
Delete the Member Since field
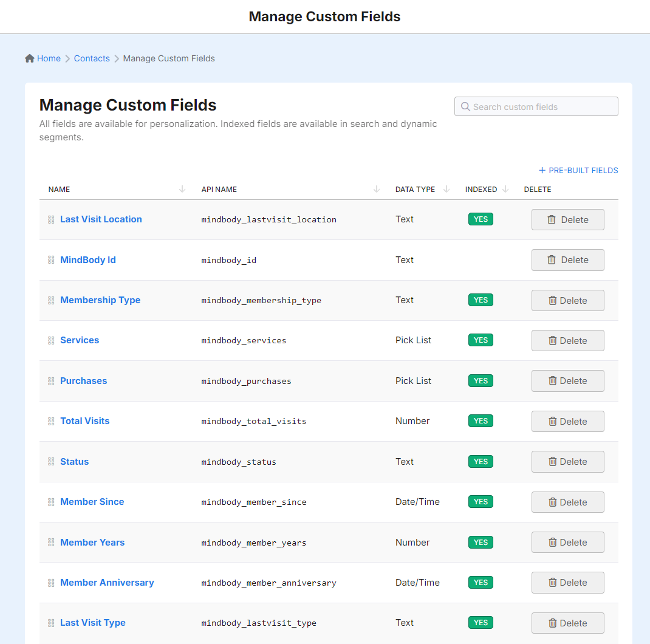[x=567, y=502]
